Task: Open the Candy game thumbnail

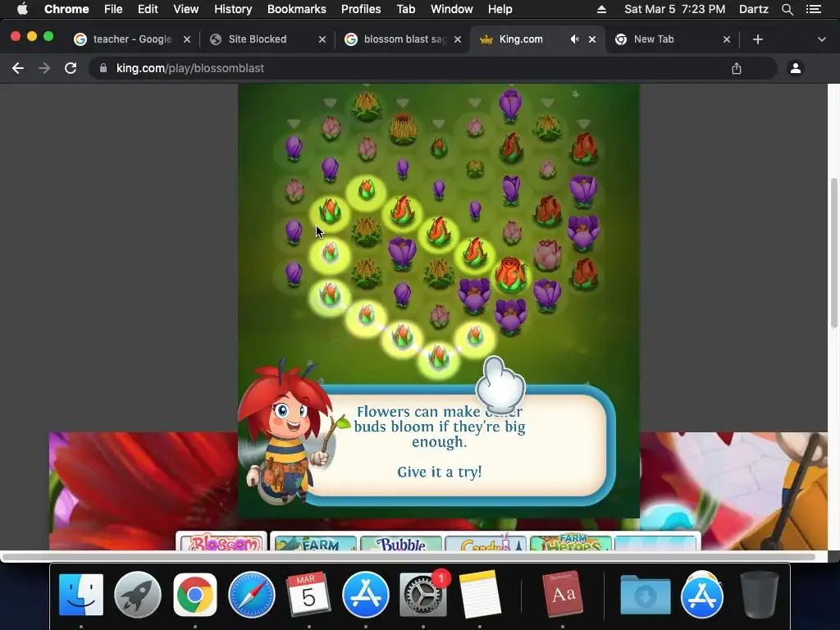Action: 486,542
